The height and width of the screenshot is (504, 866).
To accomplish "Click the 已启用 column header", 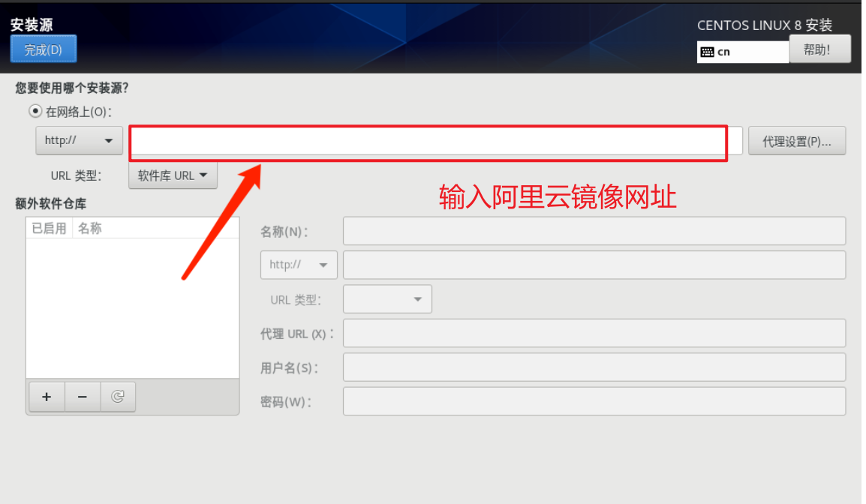I will tap(50, 228).
